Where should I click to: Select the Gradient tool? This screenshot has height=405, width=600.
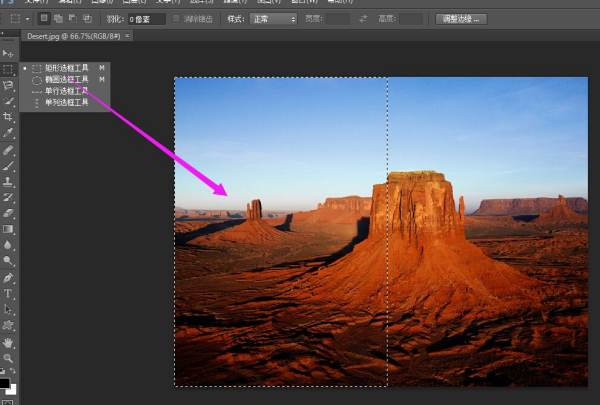click(x=8, y=229)
